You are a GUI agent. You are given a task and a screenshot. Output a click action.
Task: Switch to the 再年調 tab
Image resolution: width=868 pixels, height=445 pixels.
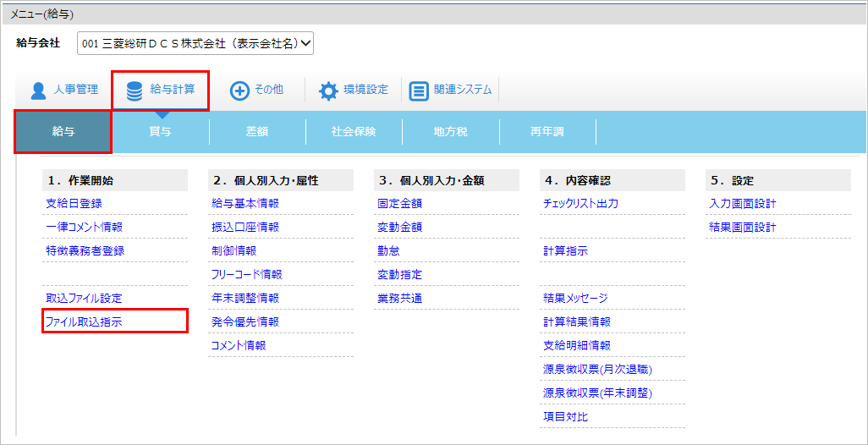[547, 132]
